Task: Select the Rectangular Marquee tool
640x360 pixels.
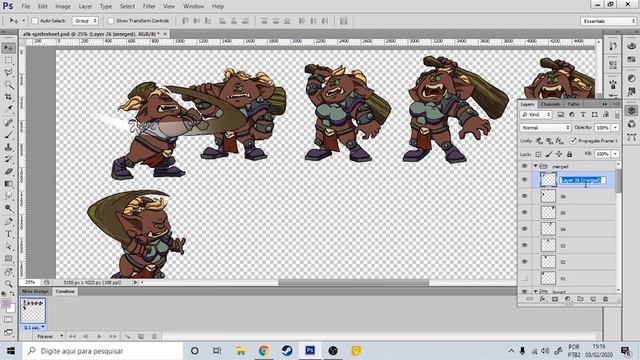Action: click(x=8, y=60)
